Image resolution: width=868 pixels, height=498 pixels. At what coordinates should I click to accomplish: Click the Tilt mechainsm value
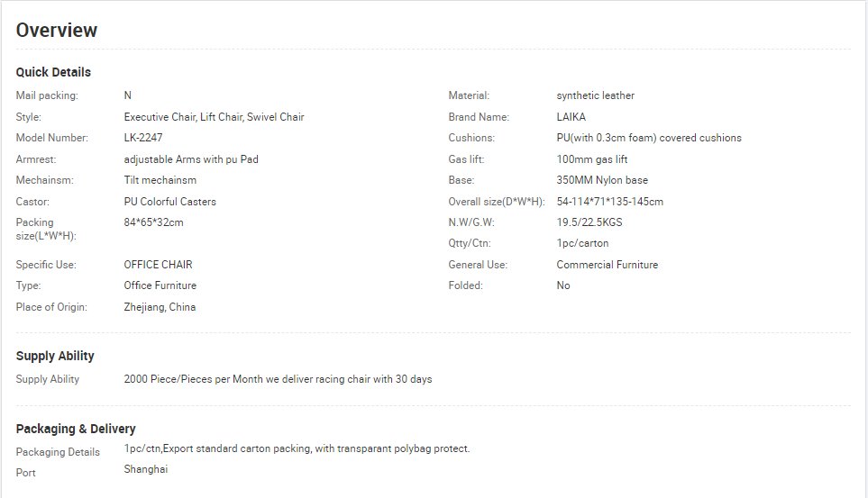160,180
